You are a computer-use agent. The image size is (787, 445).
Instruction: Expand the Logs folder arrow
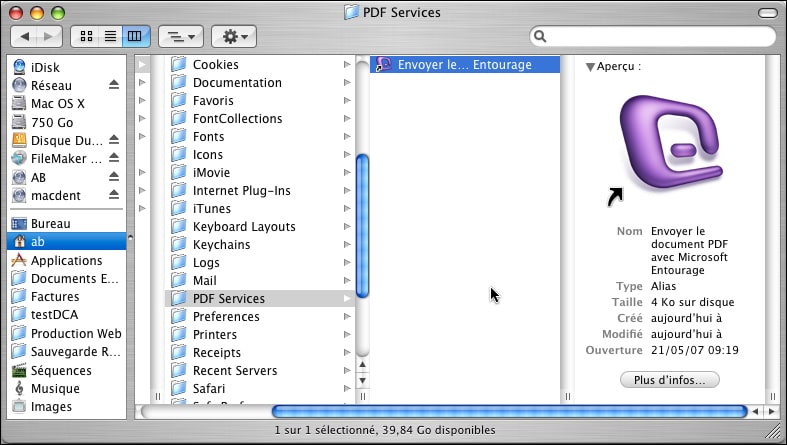pos(347,262)
